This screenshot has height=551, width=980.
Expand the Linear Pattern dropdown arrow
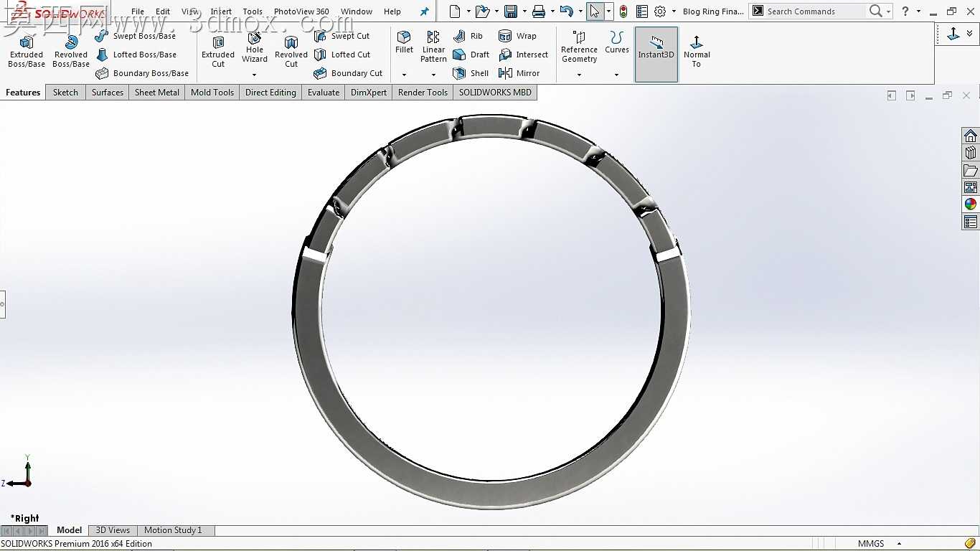433,75
